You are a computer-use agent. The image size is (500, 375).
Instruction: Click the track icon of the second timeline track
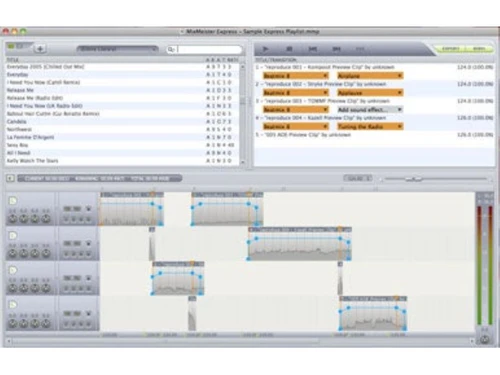13,236
